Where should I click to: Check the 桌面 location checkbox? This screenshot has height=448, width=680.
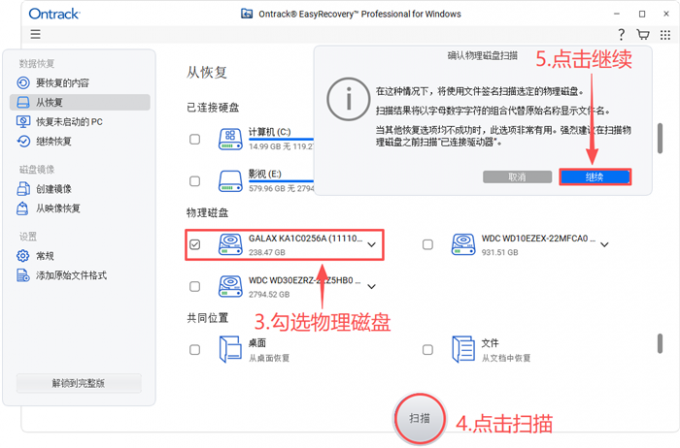tap(195, 350)
